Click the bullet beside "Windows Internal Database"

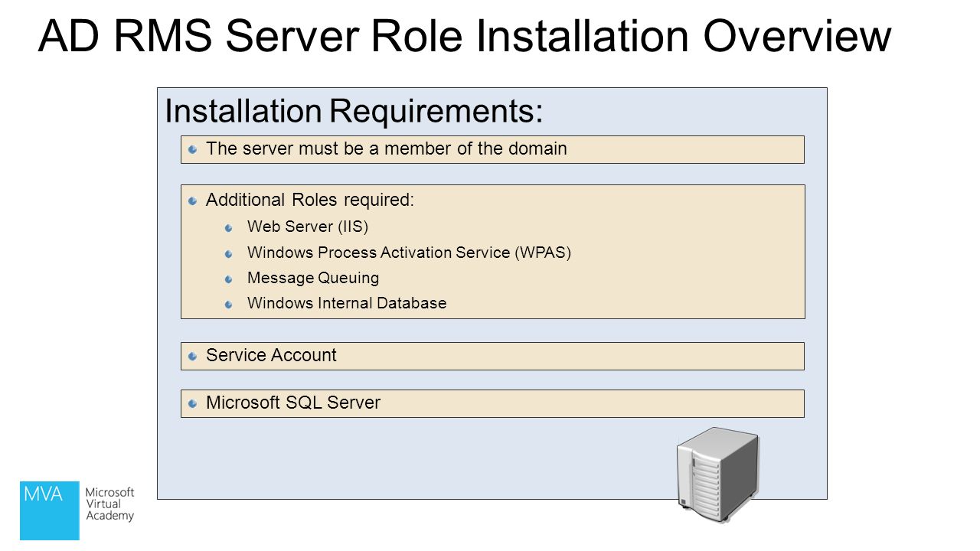click(x=229, y=304)
